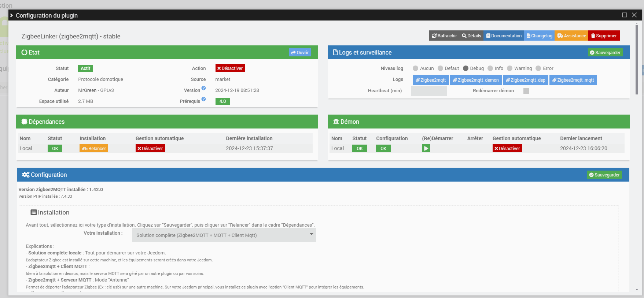Viewport: 644px width, 298px height.
Task: Click the "ZigbeeLinker (zigbee2mqtt) - stable" title
Action: click(x=71, y=36)
